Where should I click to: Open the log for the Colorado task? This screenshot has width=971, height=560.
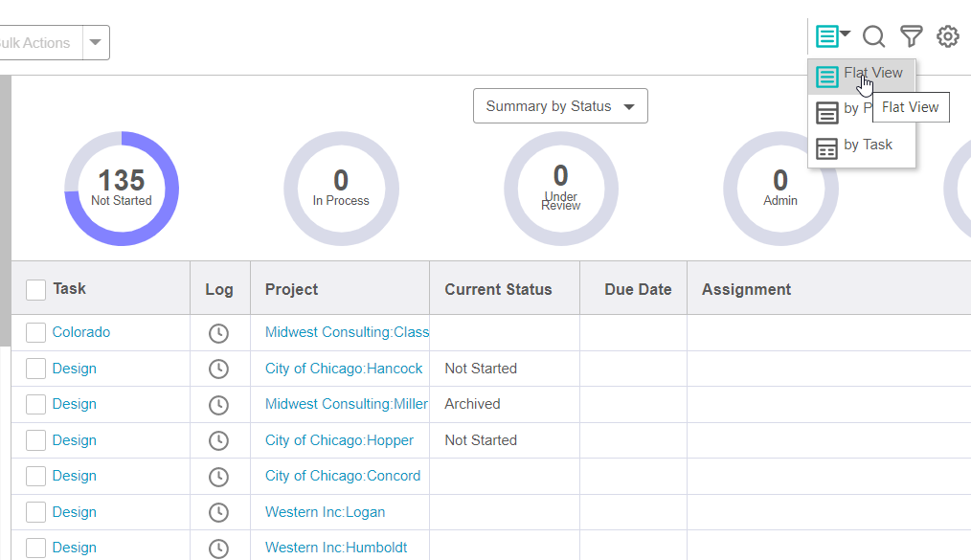[218, 333]
